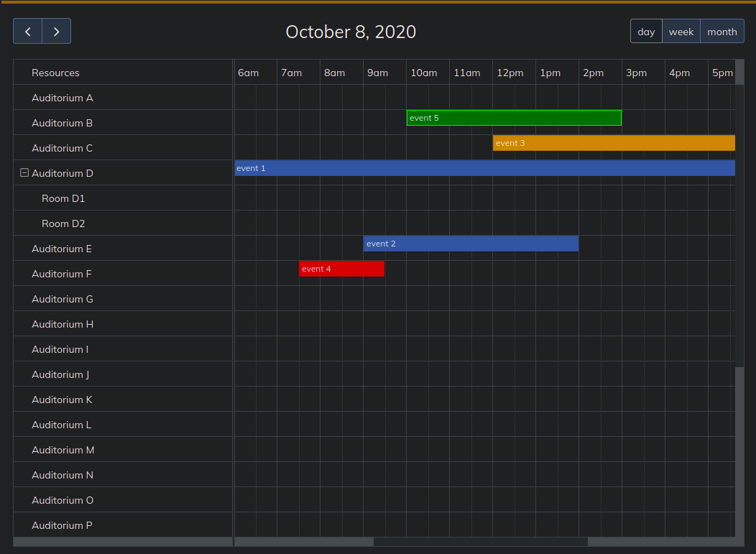The image size is (756, 554).
Task: Switch to month view
Action: coord(722,32)
